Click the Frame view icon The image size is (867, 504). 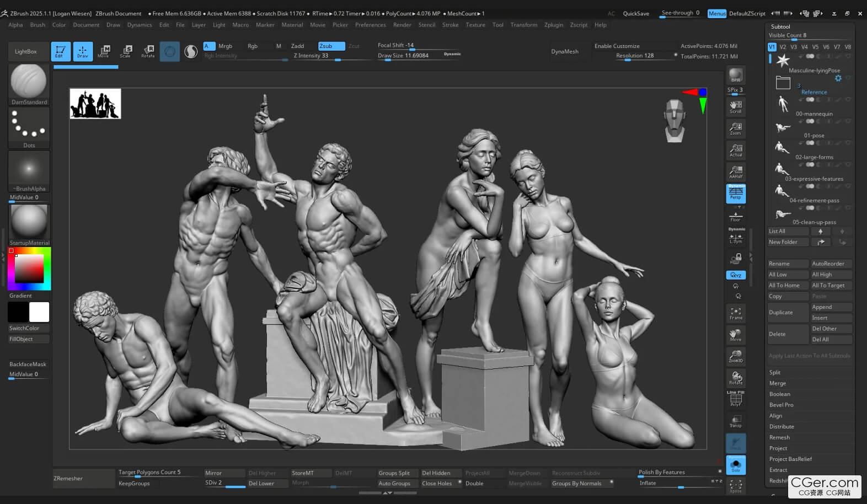(735, 313)
